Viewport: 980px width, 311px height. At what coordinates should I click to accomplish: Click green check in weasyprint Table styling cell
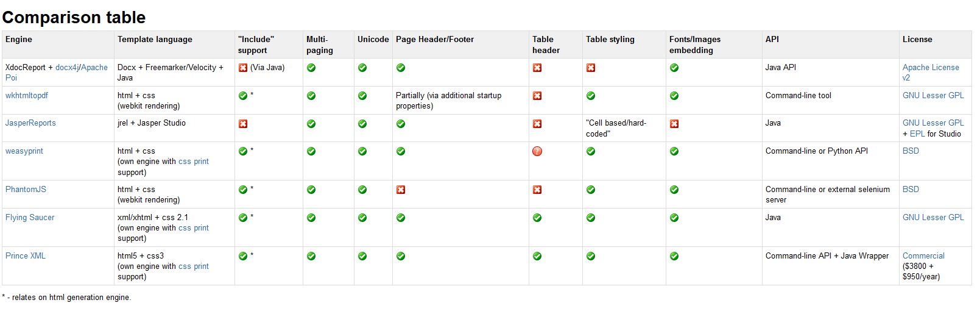point(591,151)
